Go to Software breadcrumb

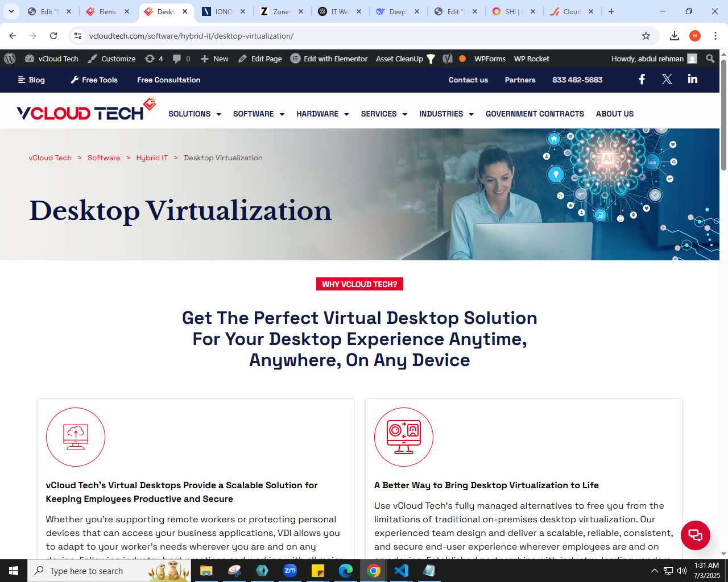coord(104,158)
